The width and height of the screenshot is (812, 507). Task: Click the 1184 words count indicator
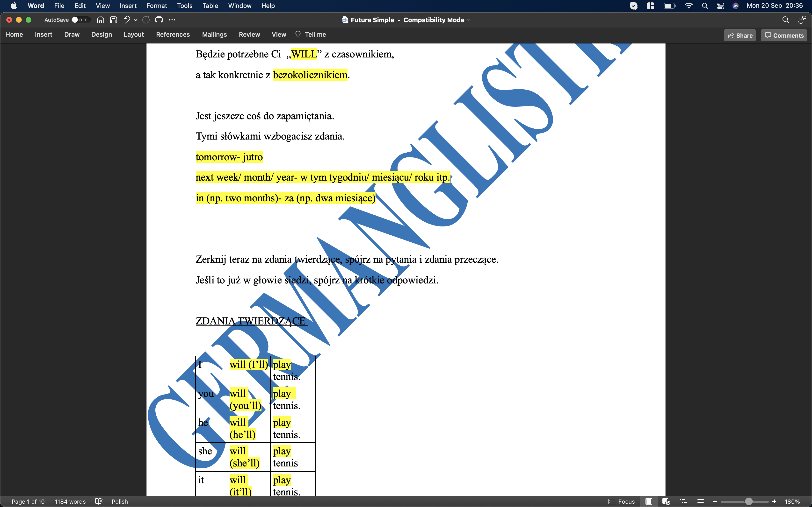pos(70,501)
